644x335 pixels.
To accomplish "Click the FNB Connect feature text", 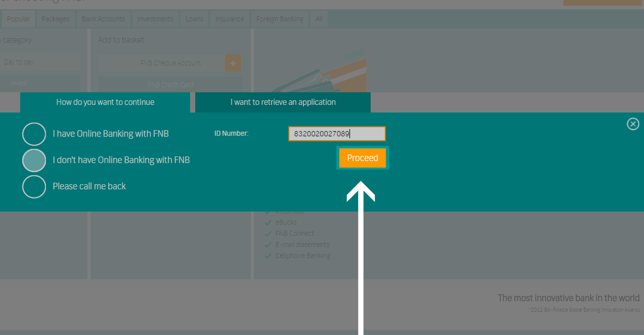I will click(x=295, y=233).
